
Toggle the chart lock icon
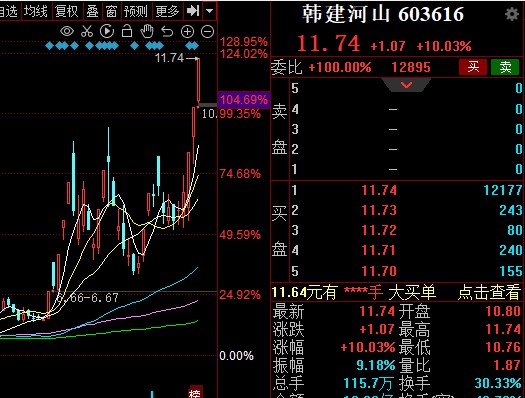127,31
